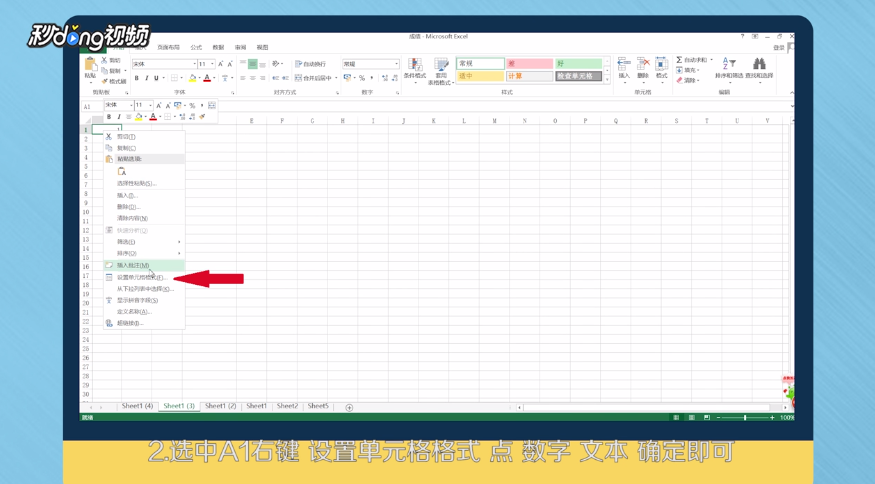
Task: Toggle Underline in the ribbon font group
Action: click(156, 78)
